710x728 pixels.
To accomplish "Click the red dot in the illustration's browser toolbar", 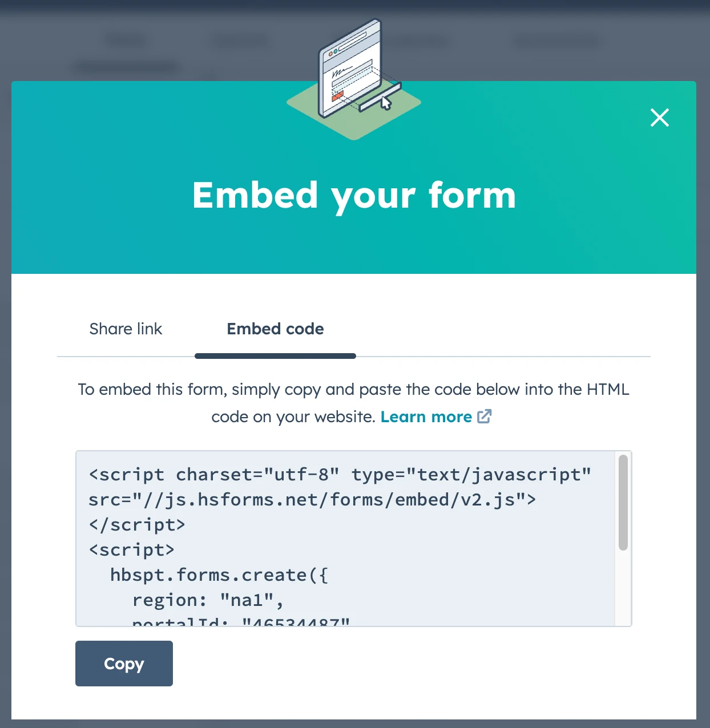I will pyautogui.click(x=330, y=54).
